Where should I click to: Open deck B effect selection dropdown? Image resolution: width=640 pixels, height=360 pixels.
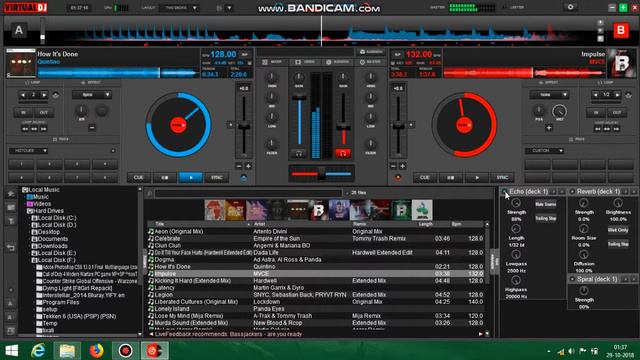549,95
